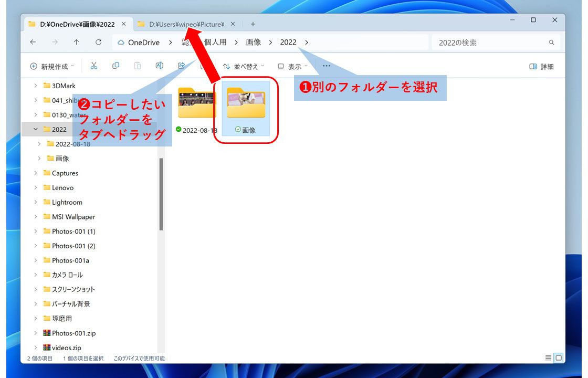Expand chevron after 2022 in breadcrumb
This screenshot has width=588, height=378.
pyautogui.click(x=307, y=43)
